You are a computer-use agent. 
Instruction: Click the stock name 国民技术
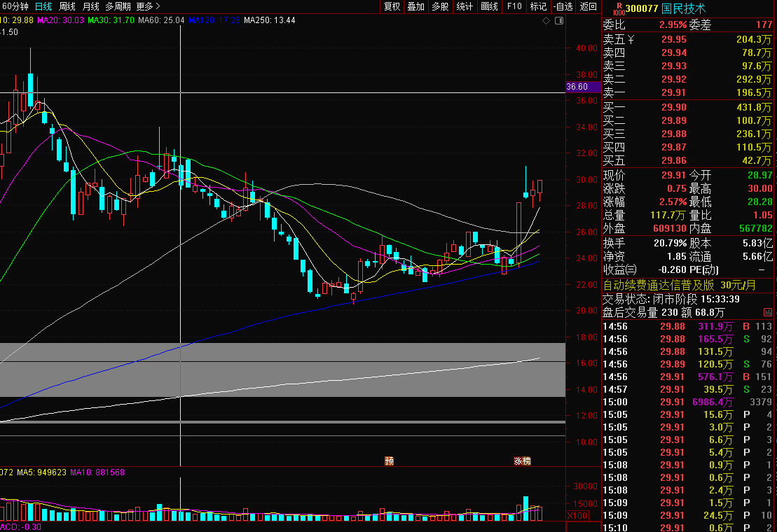click(x=684, y=9)
